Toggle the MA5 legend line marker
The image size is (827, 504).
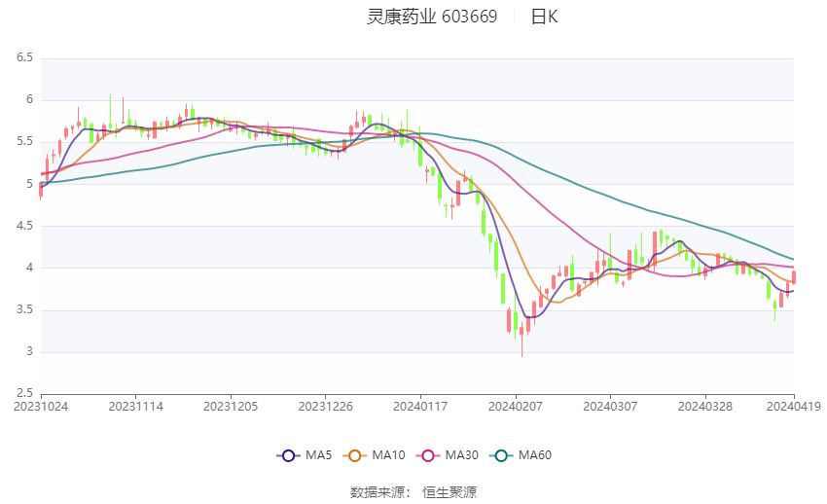click(288, 455)
